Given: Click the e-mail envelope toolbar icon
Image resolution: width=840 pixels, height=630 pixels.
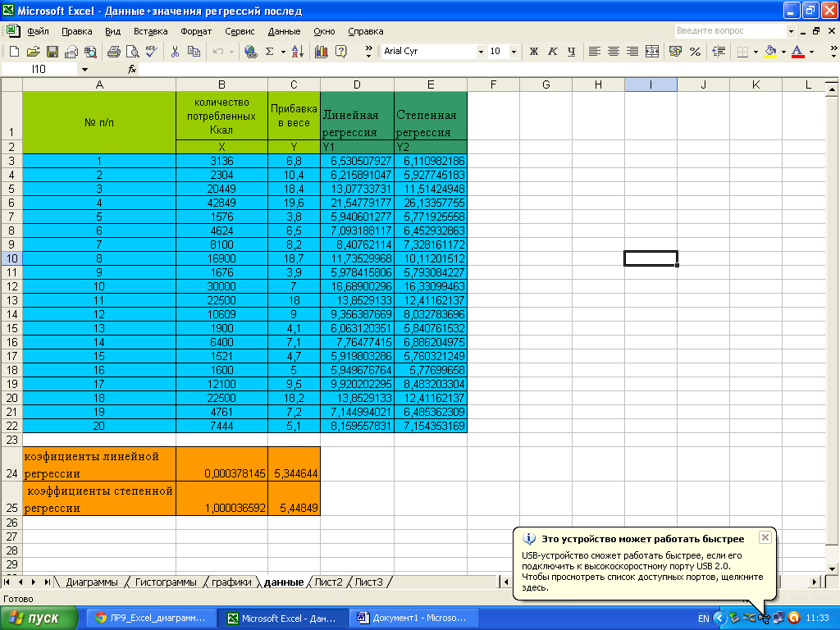Looking at the screenshot, I should click(x=71, y=52).
